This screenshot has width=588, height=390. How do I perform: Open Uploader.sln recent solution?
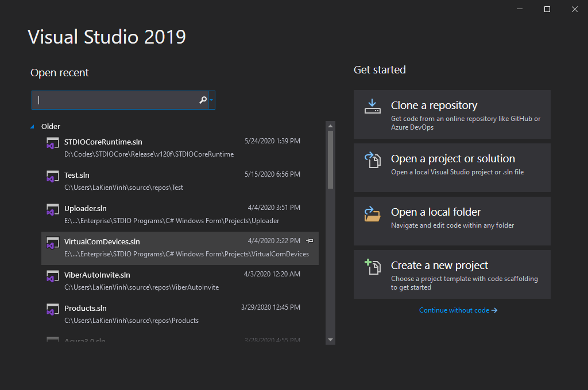[180, 215]
